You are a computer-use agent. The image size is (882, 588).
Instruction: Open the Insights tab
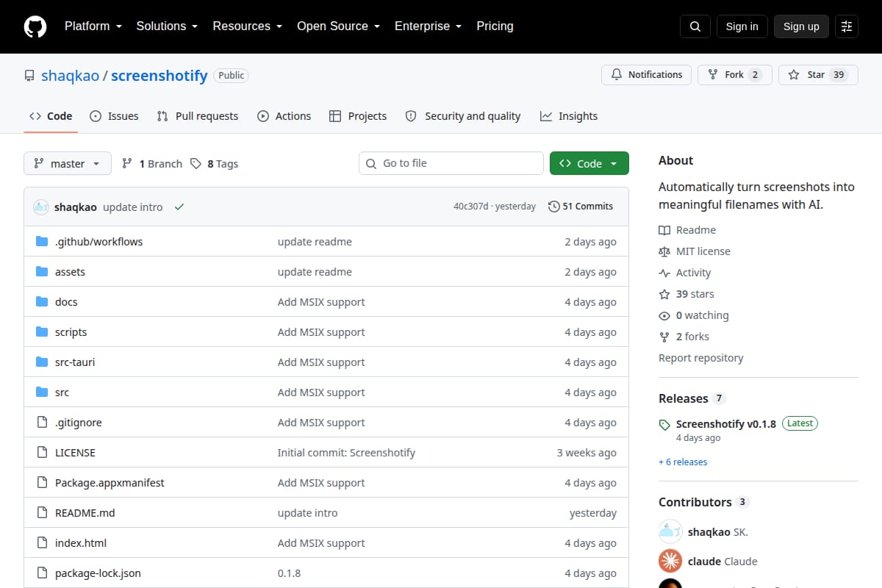[x=569, y=116]
